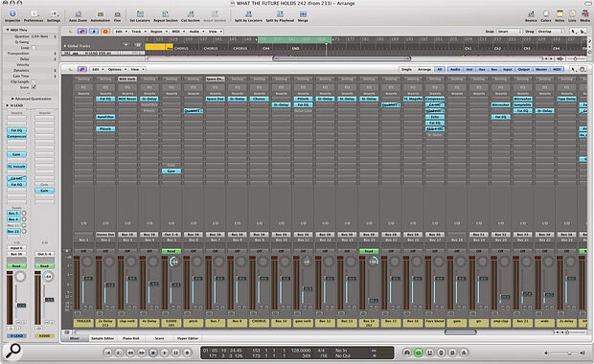
Task: Expand the Global Tracks disclosure triangle
Action: (x=65, y=46)
